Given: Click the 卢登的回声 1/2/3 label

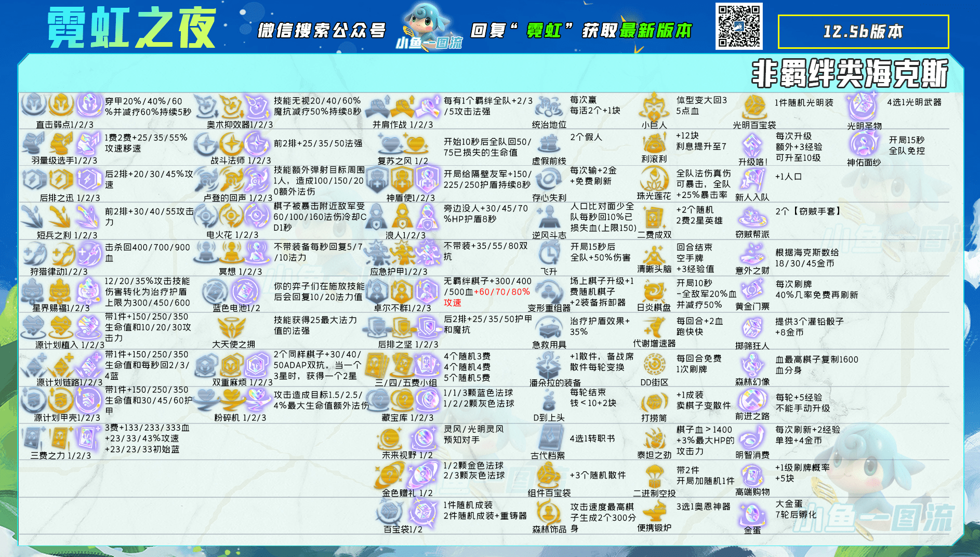Looking at the screenshot, I should [x=237, y=198].
